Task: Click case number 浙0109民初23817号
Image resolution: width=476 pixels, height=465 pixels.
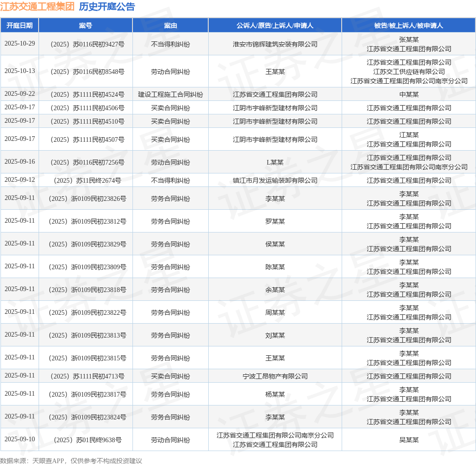Action: (x=87, y=394)
